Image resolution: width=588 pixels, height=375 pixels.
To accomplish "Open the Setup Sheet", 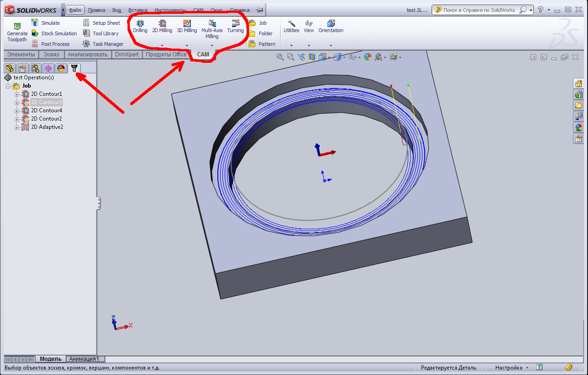I will [101, 23].
